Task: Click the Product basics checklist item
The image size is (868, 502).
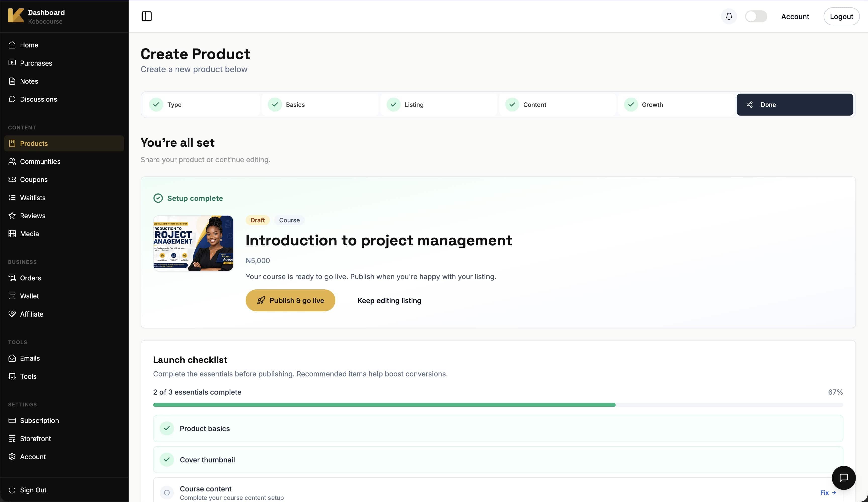Action: (498, 429)
